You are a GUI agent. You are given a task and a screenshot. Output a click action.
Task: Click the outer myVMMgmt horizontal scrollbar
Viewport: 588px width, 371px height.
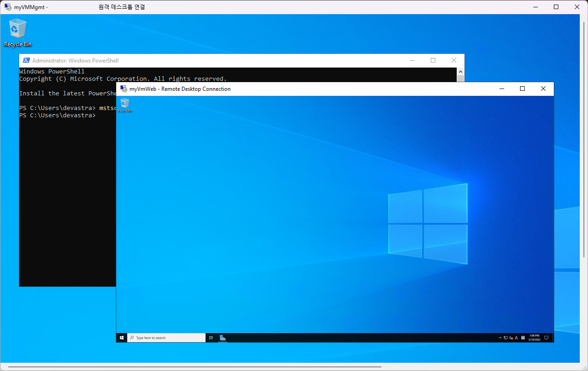click(x=195, y=366)
